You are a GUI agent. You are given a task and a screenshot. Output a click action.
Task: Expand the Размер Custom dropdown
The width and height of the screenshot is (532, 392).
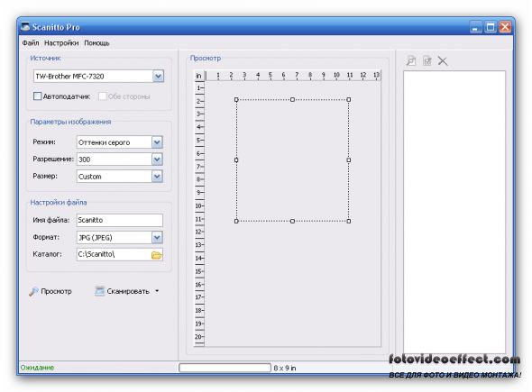tap(157, 177)
